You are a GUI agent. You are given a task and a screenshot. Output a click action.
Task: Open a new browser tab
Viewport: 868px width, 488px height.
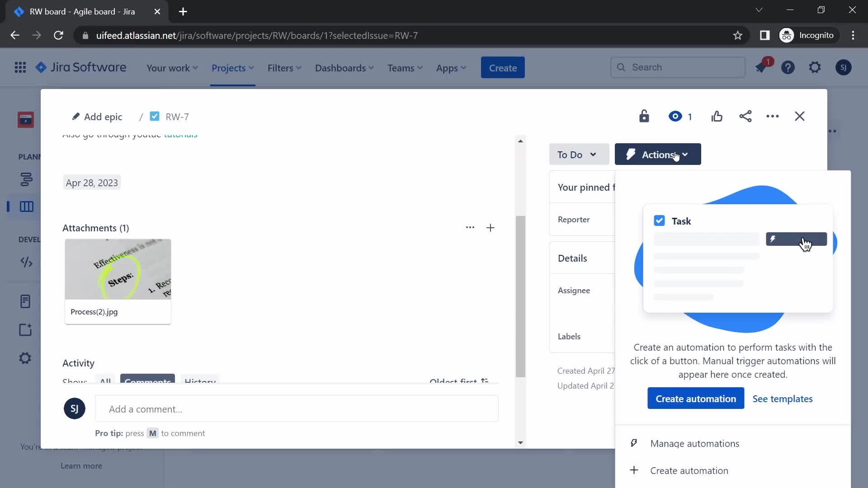pos(183,12)
